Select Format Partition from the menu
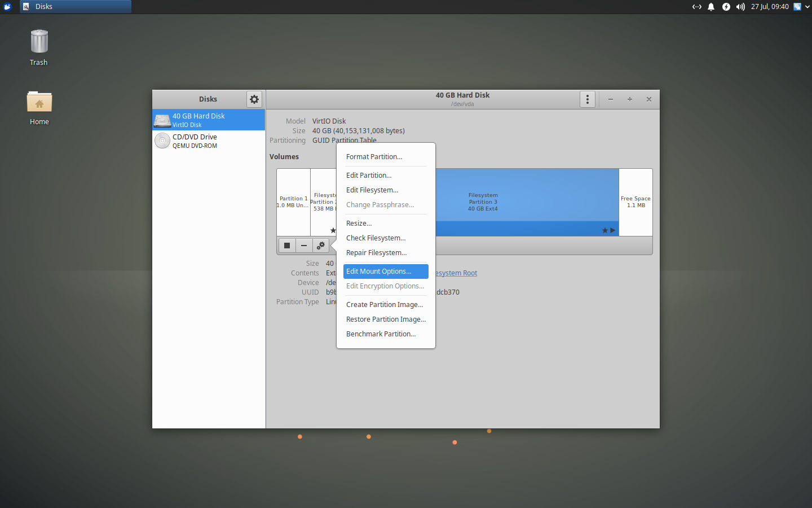The width and height of the screenshot is (812, 508). (374, 156)
